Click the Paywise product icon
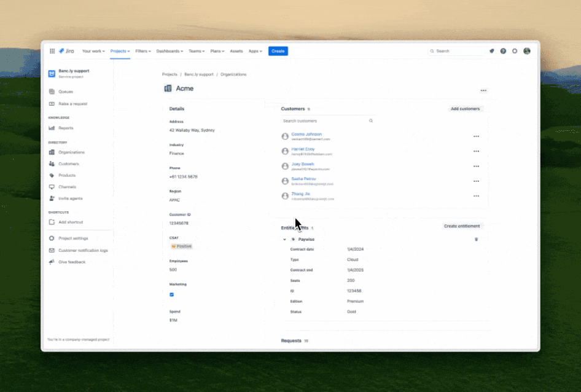 click(x=293, y=239)
